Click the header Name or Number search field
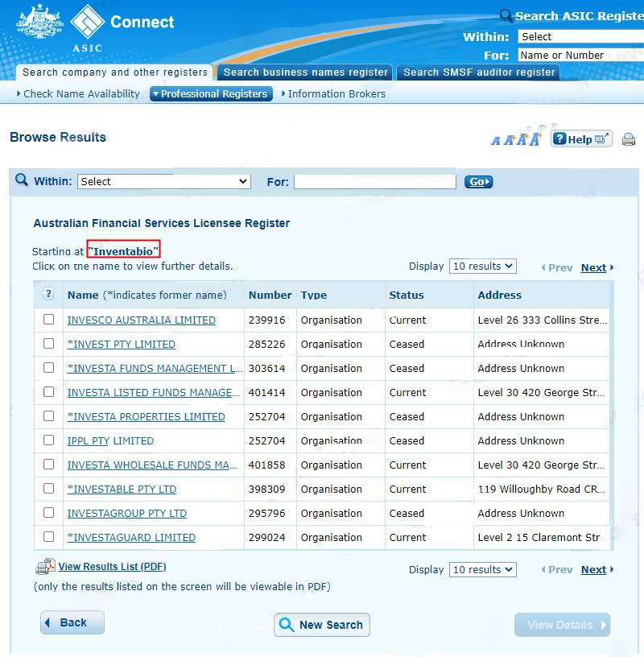 tap(580, 55)
